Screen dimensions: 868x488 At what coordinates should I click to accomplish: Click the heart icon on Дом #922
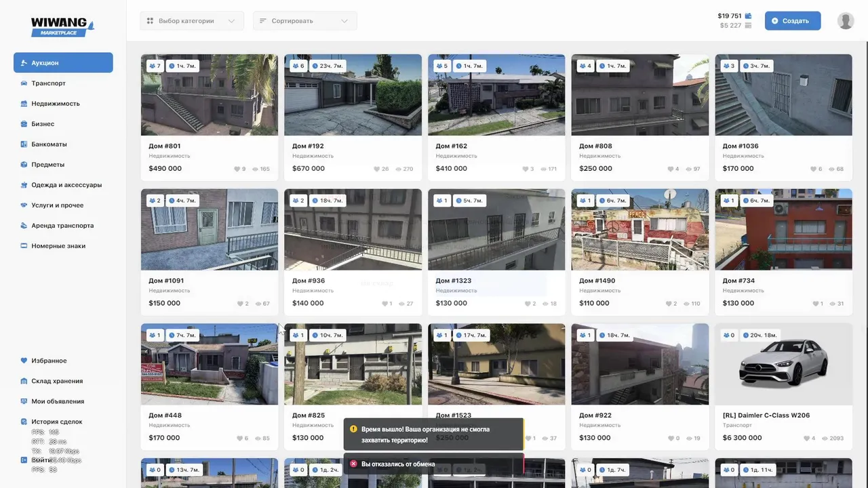click(671, 439)
